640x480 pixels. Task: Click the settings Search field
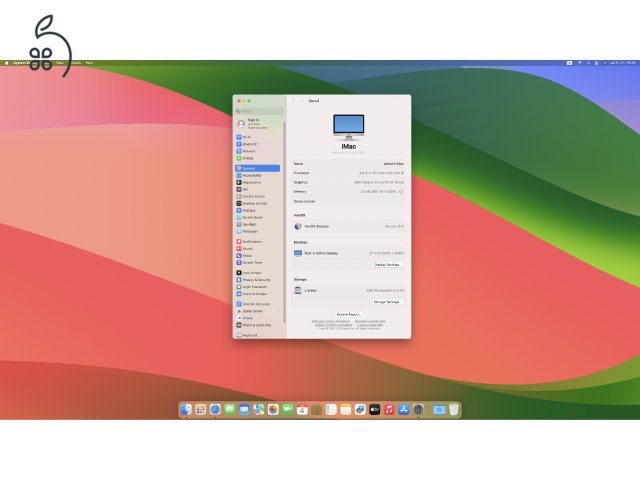[259, 111]
